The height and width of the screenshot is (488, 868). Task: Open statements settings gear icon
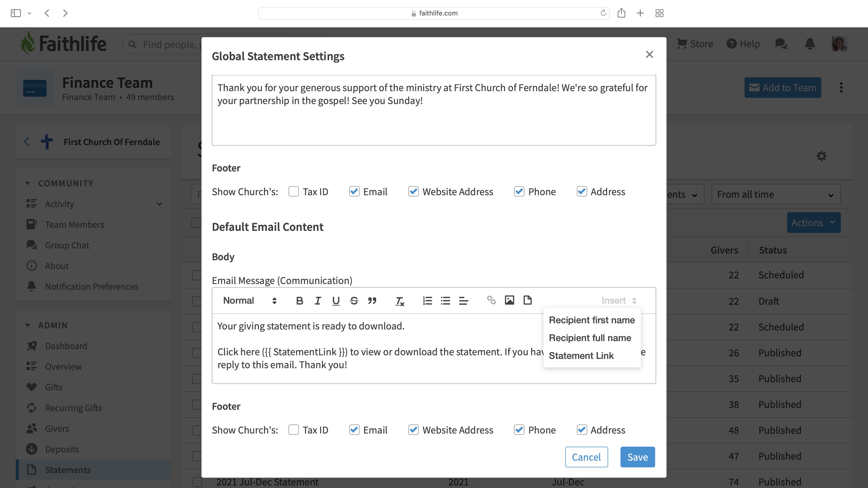822,156
